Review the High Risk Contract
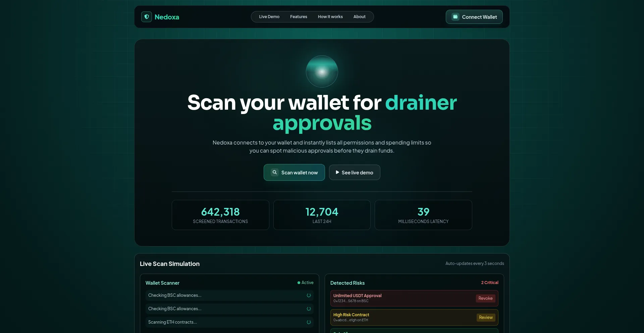 tap(486, 318)
